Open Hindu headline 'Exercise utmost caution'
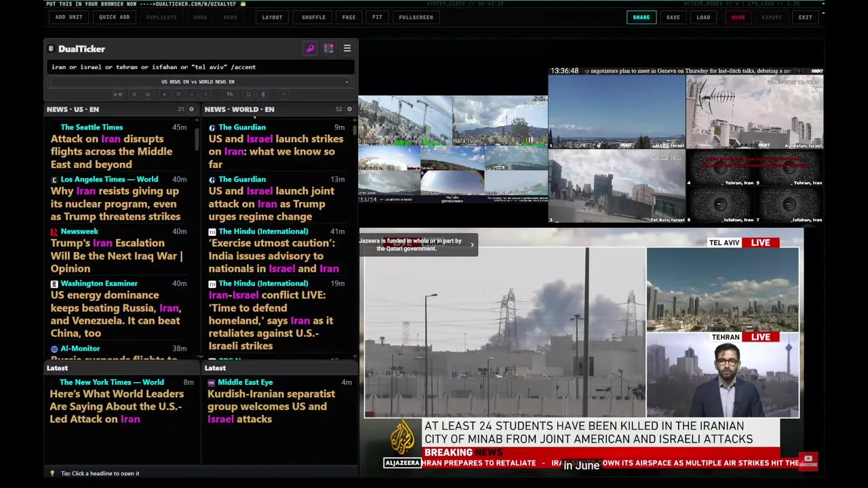The width and height of the screenshot is (868, 488). [x=274, y=256]
